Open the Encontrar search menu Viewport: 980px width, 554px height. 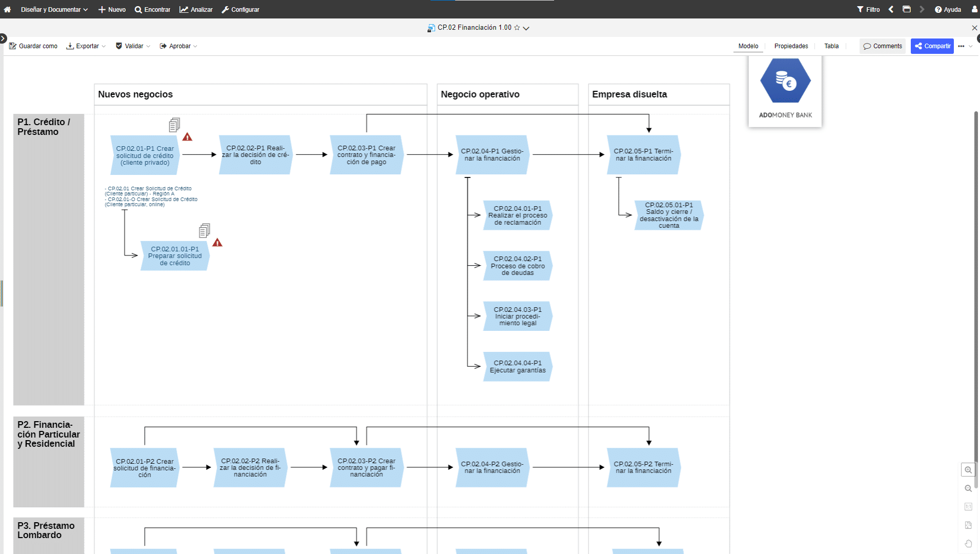[153, 9]
